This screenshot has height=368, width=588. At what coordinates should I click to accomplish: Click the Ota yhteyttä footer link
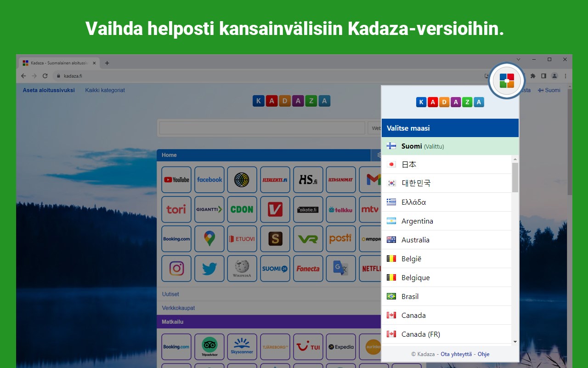pos(456,354)
